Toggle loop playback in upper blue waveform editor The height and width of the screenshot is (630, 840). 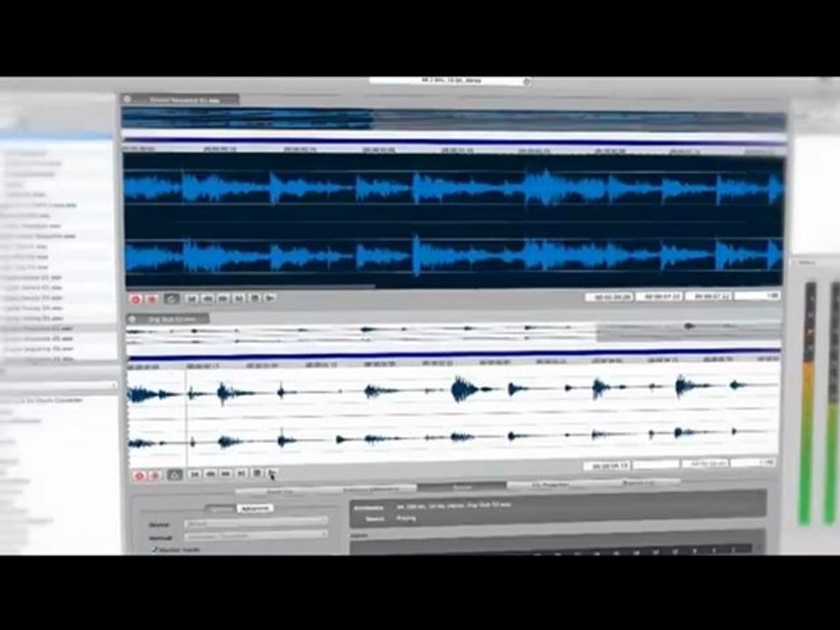coord(171,298)
